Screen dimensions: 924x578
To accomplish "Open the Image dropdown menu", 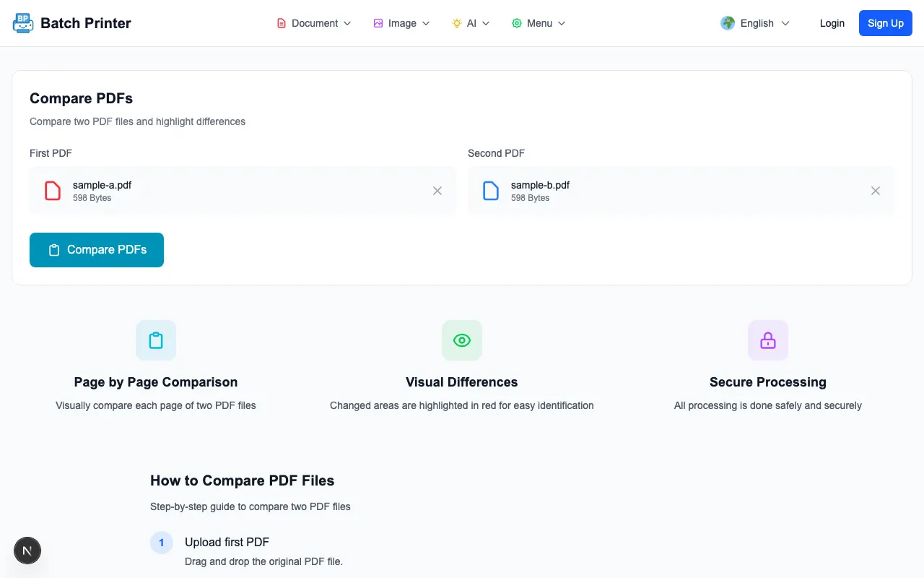I will click(x=401, y=23).
